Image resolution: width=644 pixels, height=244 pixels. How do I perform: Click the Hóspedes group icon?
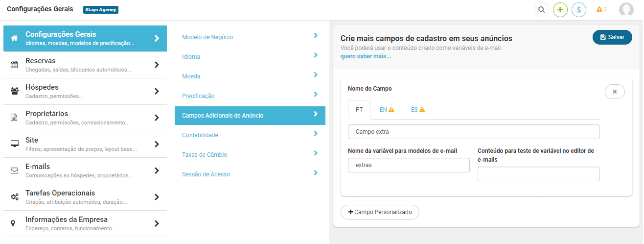click(14, 91)
